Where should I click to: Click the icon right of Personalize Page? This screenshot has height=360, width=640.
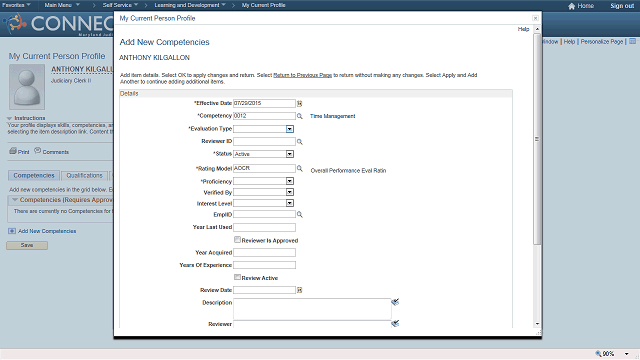click(632, 41)
